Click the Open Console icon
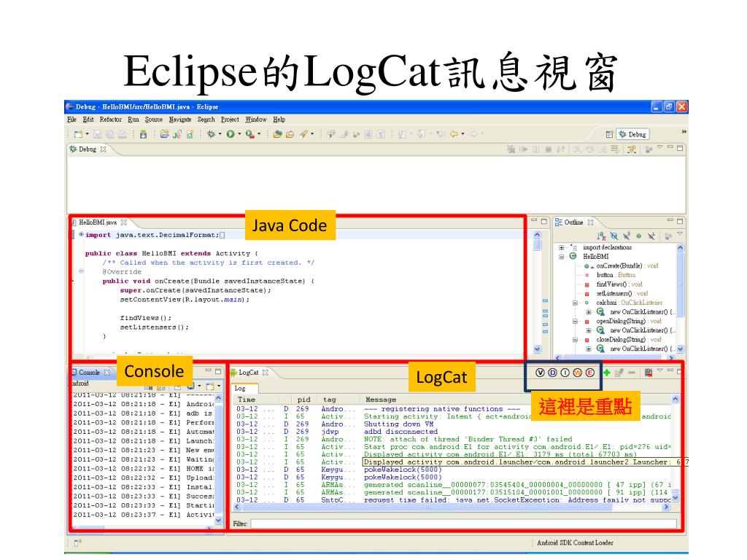This screenshot has width=747, height=560. click(x=209, y=386)
